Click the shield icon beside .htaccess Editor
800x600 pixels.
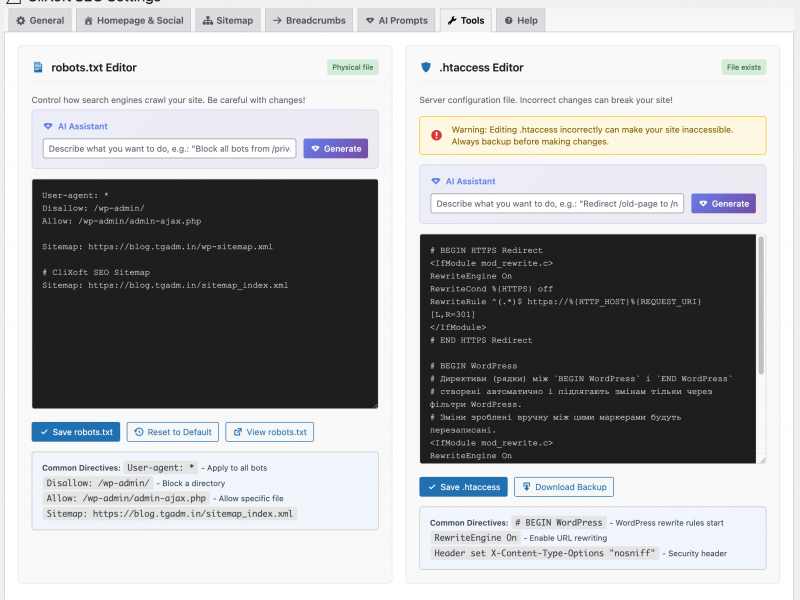coord(425,68)
